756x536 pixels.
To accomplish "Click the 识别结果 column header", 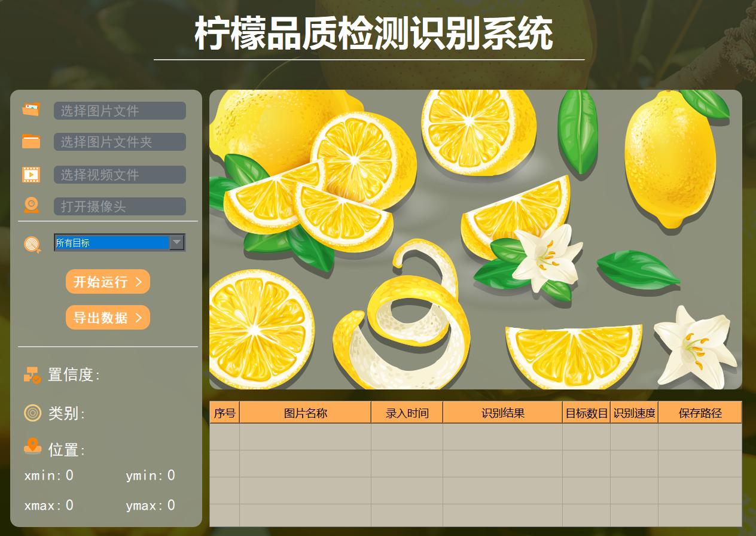I will coord(503,413).
